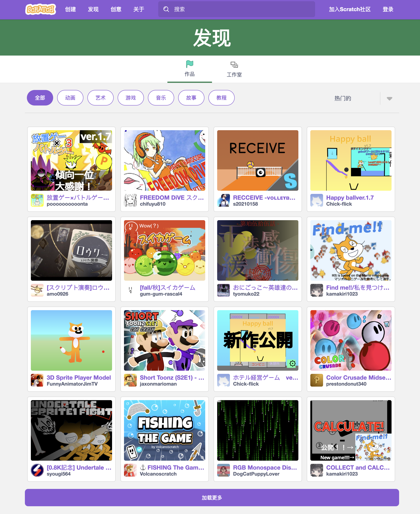The image size is (420, 514).
Task: Select the 故事 filter pill
Action: coord(191,98)
